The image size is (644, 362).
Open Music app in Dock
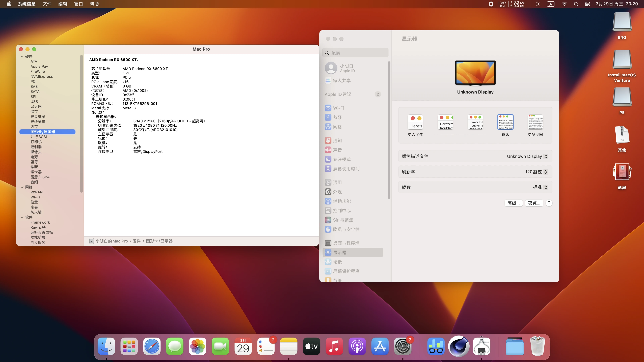point(334,346)
